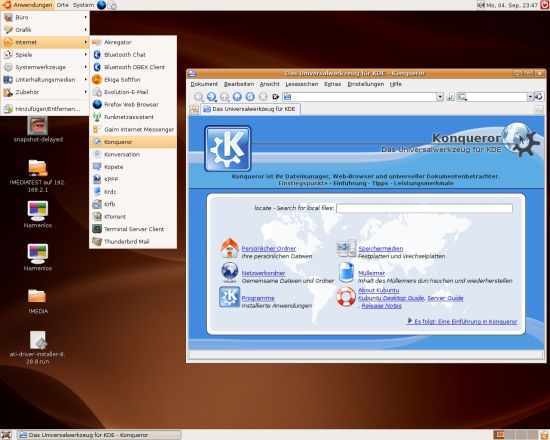Open the search bar dropdown arrow

pos(530,97)
